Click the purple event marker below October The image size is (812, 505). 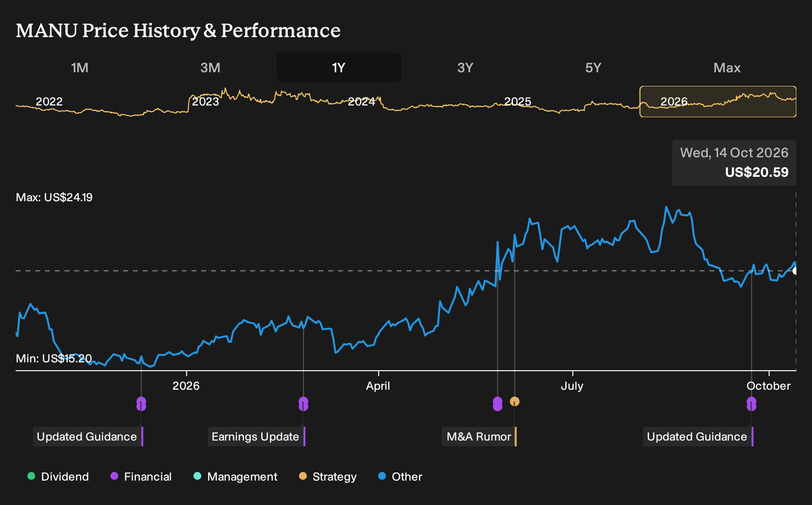(751, 404)
